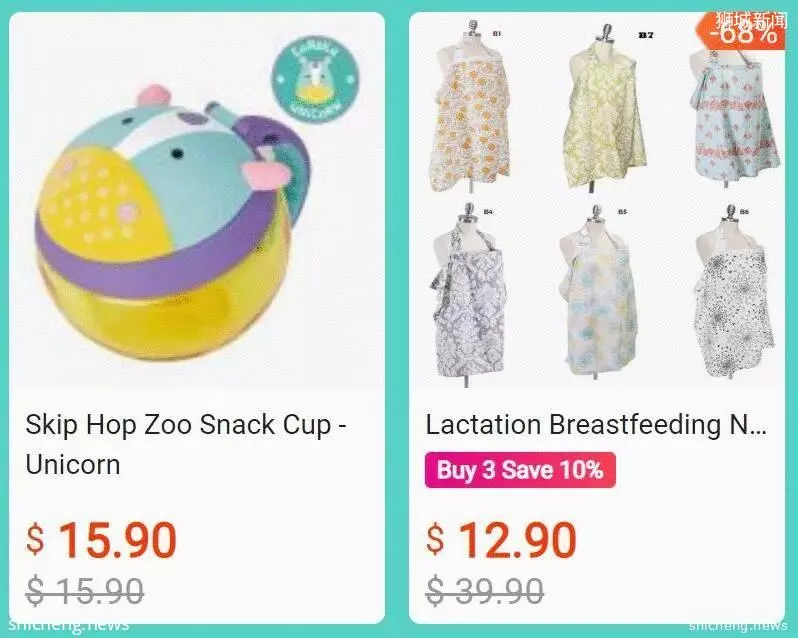Viewport: 798px width, 638px height.
Task: Open the Lactation Breastfeeding product title
Action: click(596, 425)
